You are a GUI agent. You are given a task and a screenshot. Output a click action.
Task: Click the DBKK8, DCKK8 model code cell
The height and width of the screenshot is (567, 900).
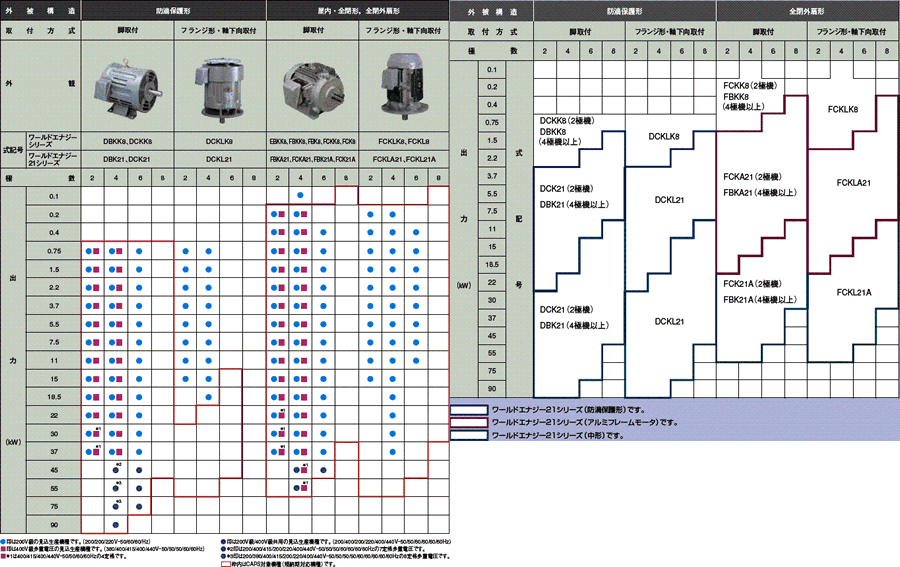pyautogui.click(x=127, y=141)
